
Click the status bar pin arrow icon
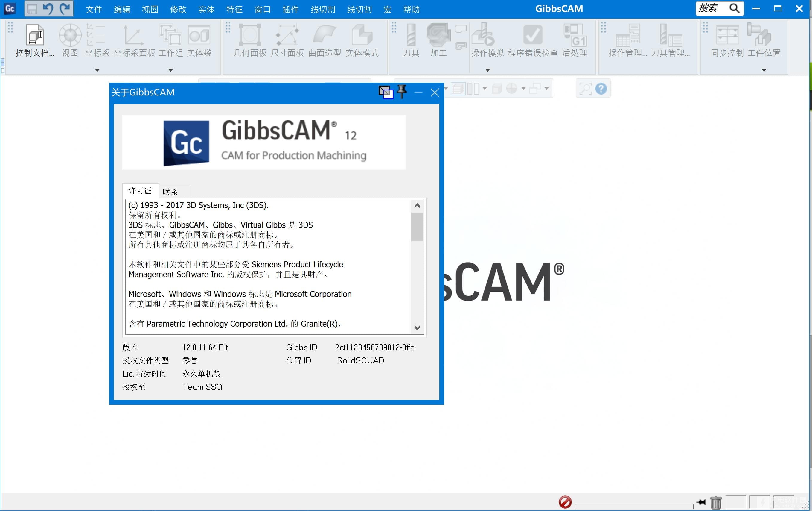tap(701, 502)
